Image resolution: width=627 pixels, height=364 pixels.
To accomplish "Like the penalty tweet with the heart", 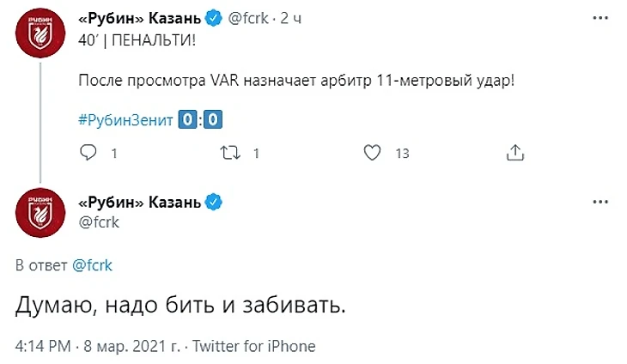I will tap(372, 153).
